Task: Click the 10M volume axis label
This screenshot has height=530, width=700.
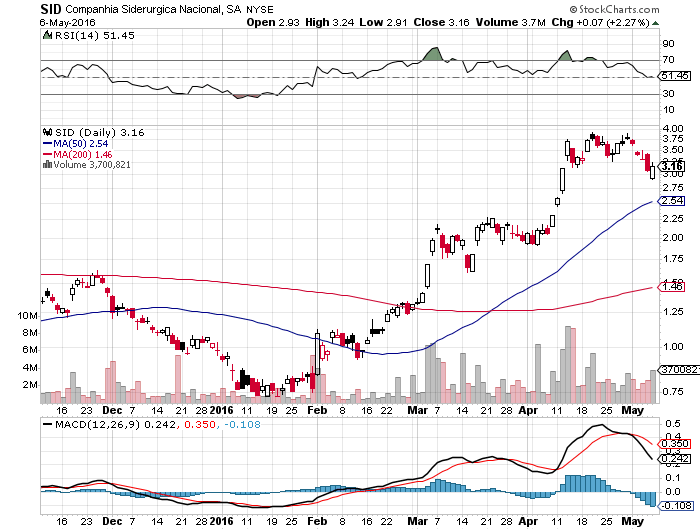Action: [28, 316]
